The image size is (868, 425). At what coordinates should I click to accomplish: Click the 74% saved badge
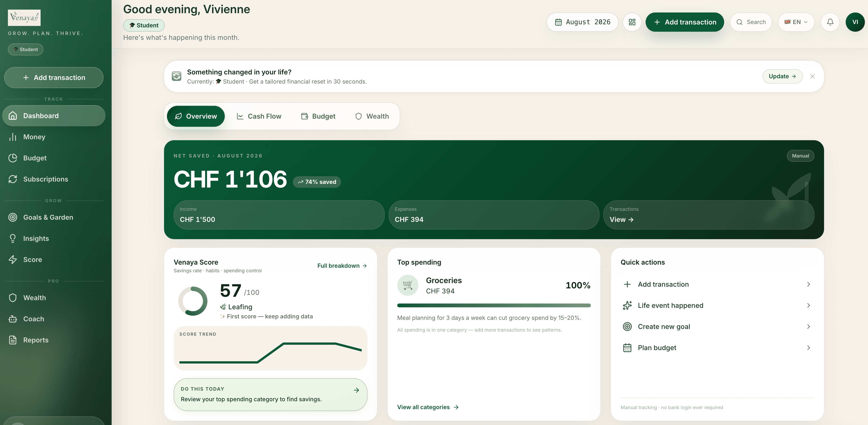[x=317, y=182]
